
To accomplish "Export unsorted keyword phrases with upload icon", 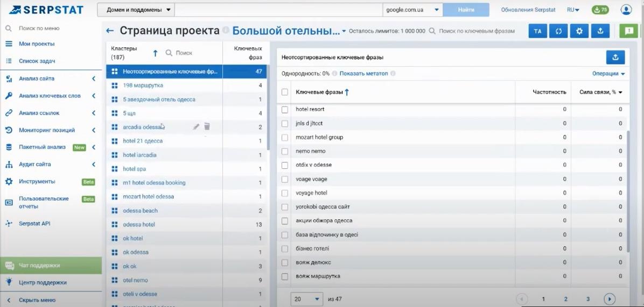I will [x=615, y=58].
